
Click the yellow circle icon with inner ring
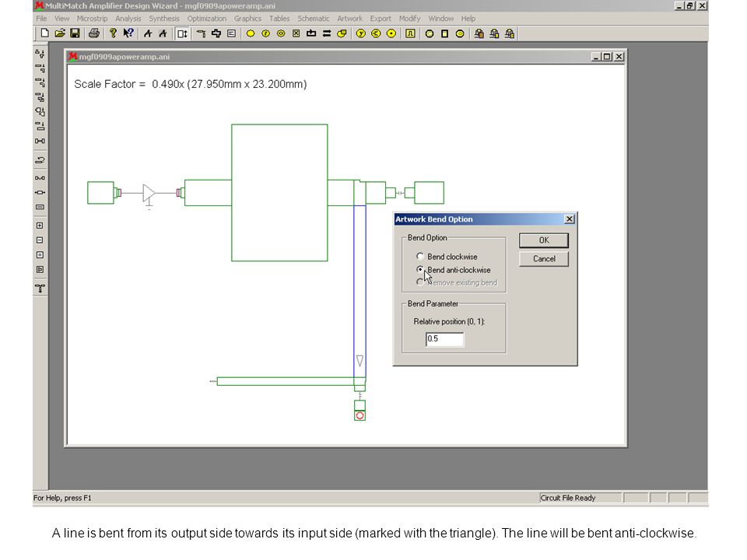(281, 33)
